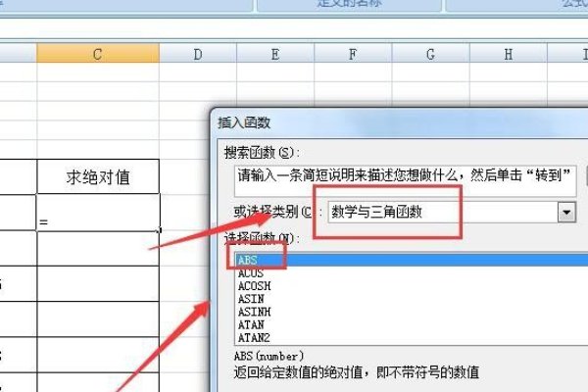
Task: Click the formula bar above the column headers
Action: 294,28
